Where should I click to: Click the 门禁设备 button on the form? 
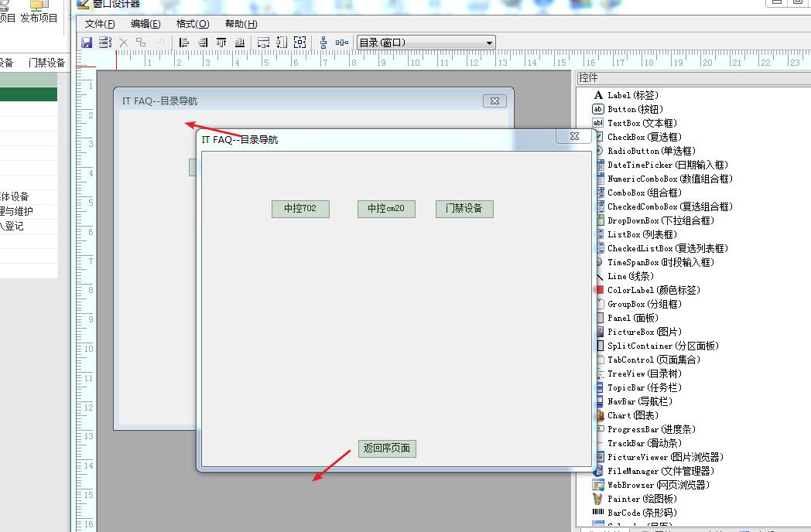coord(464,209)
